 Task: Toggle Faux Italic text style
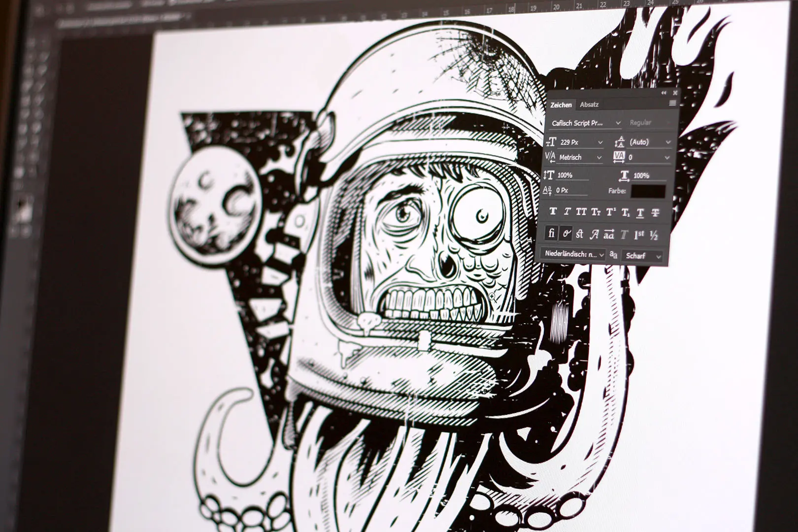coord(567,212)
